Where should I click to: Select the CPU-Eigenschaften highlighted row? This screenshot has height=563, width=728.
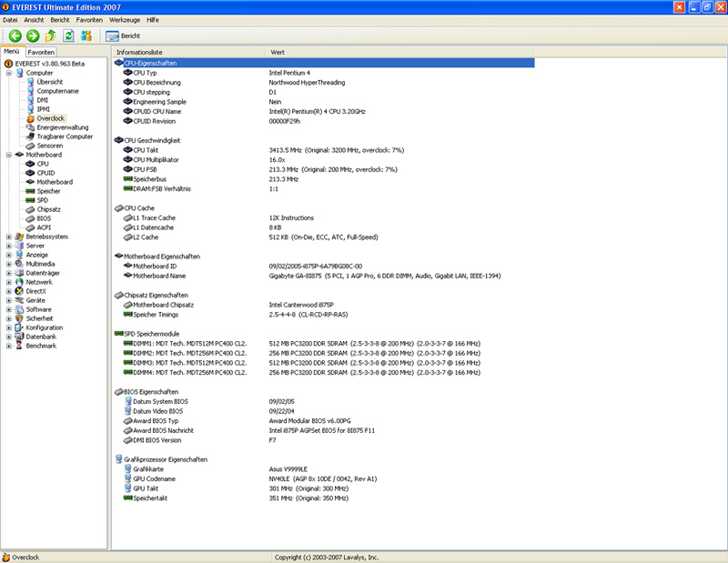click(x=324, y=63)
